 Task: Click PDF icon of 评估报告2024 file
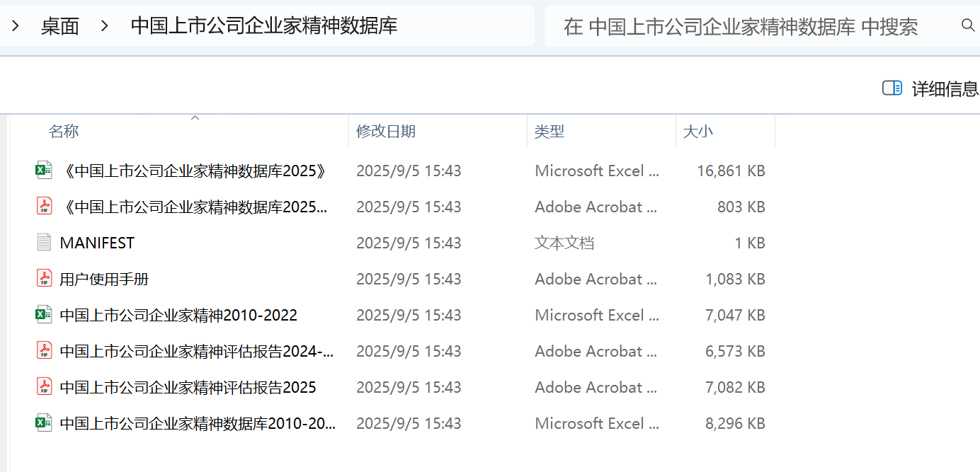[44, 351]
